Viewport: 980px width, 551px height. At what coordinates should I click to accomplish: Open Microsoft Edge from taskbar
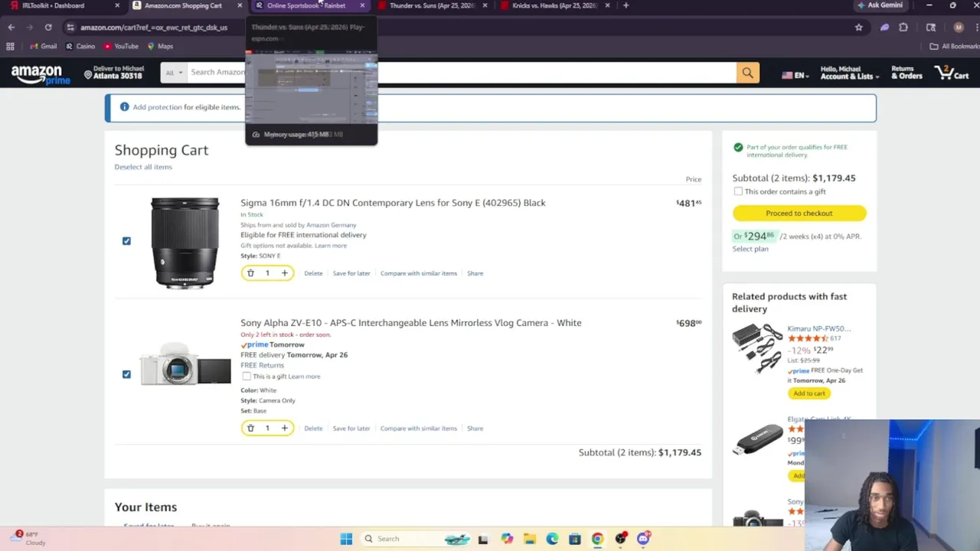pos(552,539)
